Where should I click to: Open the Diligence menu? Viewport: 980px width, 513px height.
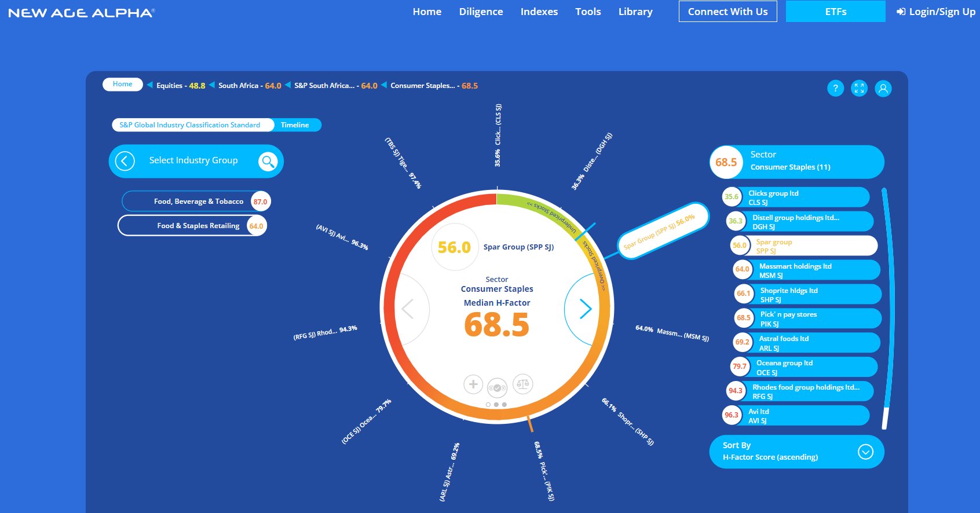click(x=481, y=12)
